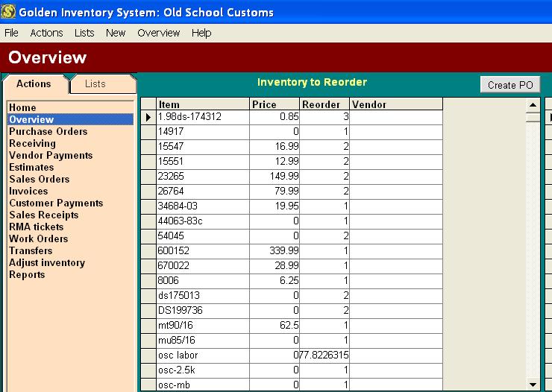Click the vertical scrollbar thumb of reorder grid
This screenshot has height=392, width=552.
[533, 117]
